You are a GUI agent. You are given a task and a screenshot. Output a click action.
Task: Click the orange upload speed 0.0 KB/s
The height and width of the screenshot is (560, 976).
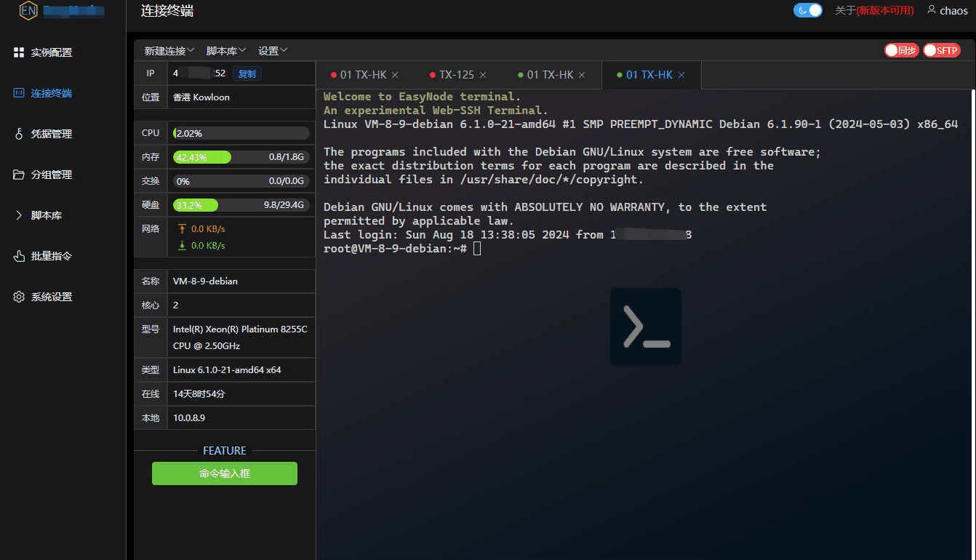click(x=208, y=229)
